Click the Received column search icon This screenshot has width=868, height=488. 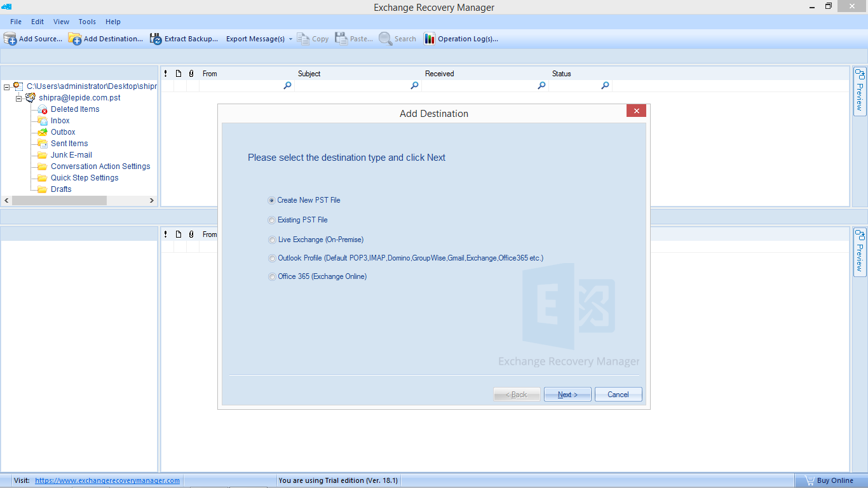tap(541, 86)
